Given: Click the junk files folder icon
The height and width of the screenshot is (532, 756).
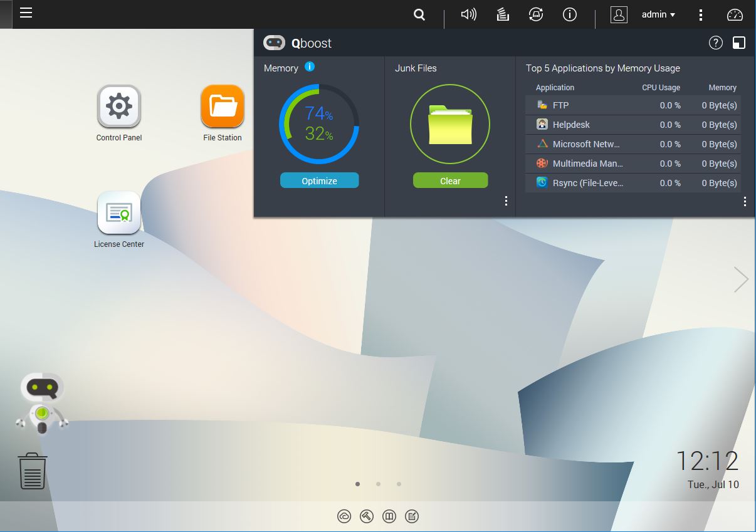Looking at the screenshot, I should (x=450, y=124).
